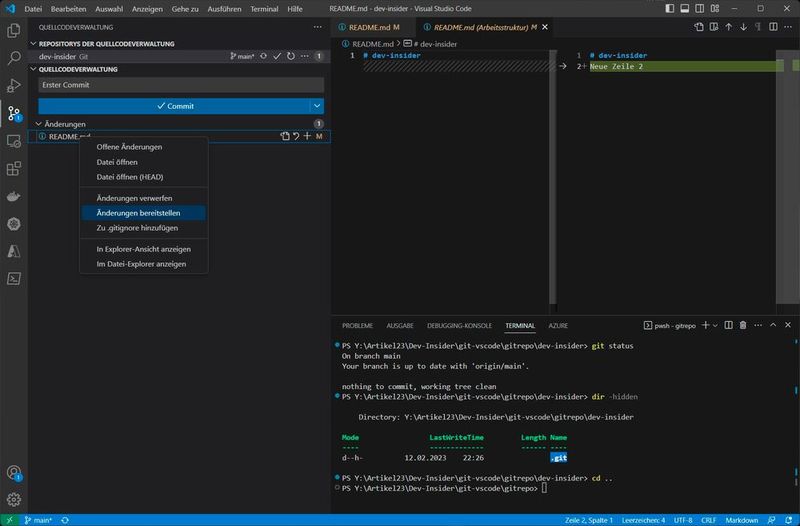Open the Search view in activity bar

14,58
